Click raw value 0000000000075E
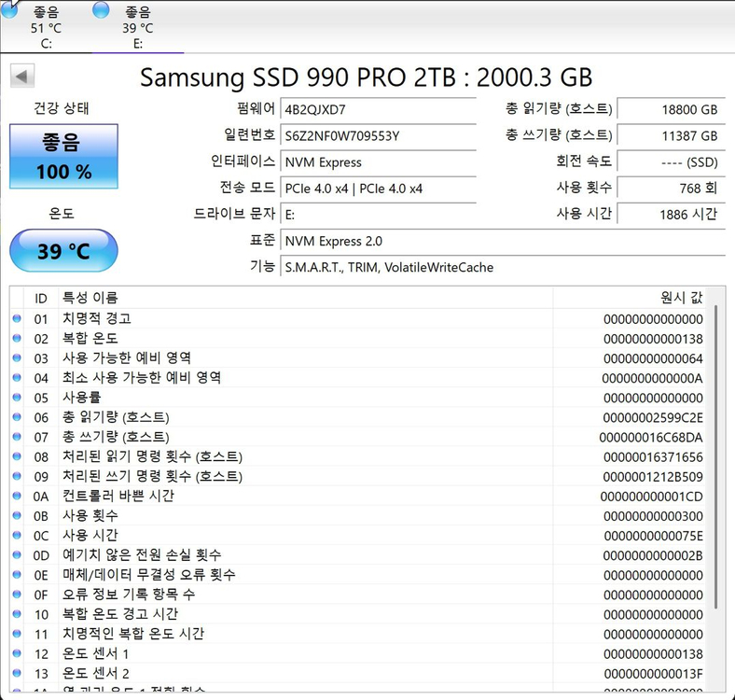Viewport: 735px width, 700px height. point(653,536)
